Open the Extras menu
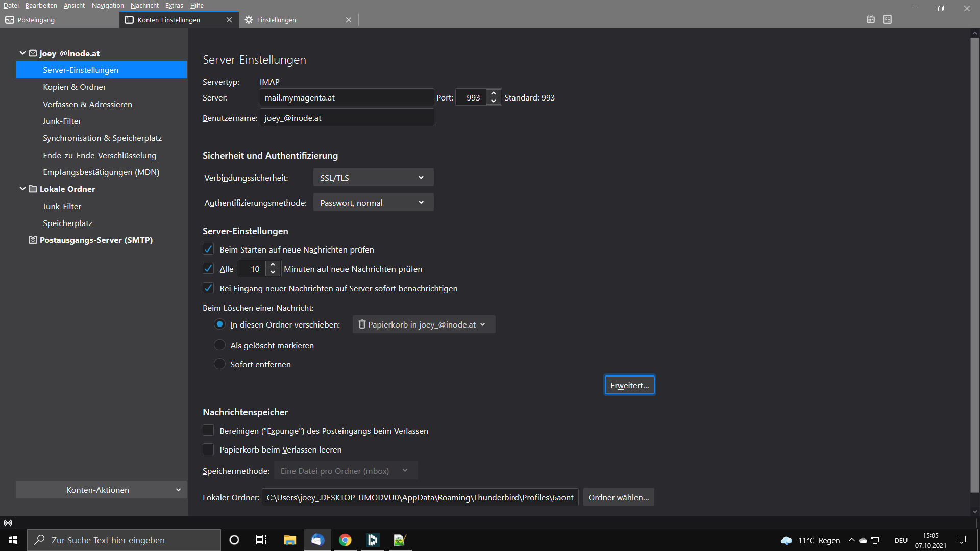The image size is (980, 551). coord(174,5)
